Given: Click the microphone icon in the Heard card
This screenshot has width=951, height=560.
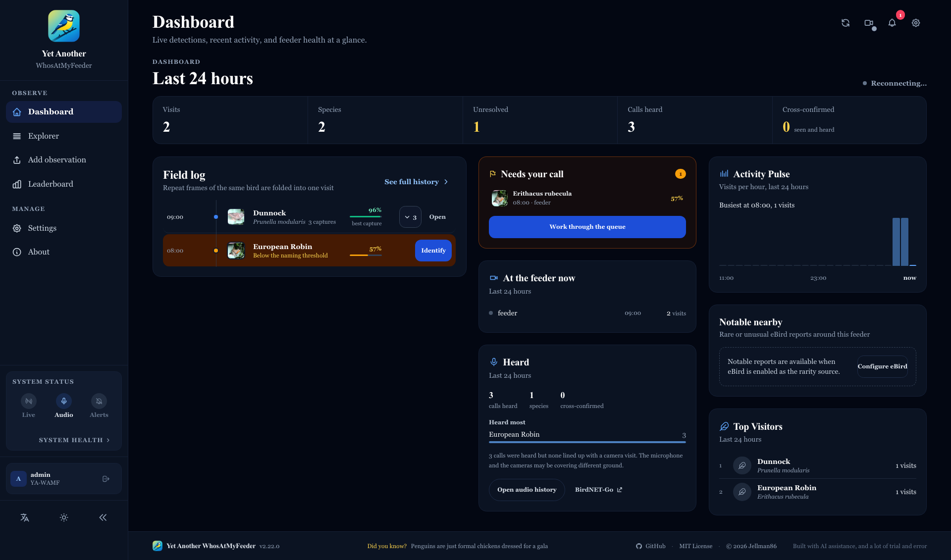Looking at the screenshot, I should pyautogui.click(x=494, y=362).
